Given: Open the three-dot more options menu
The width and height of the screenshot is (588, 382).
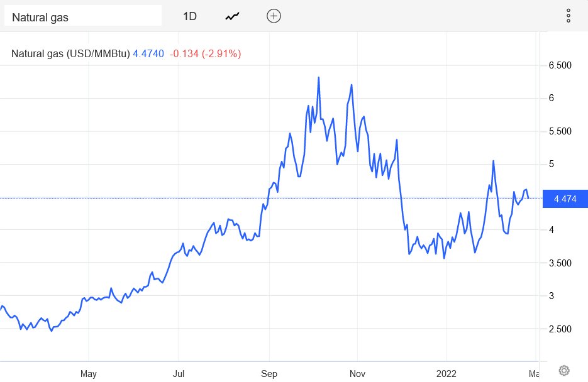Looking at the screenshot, I should [x=569, y=16].
